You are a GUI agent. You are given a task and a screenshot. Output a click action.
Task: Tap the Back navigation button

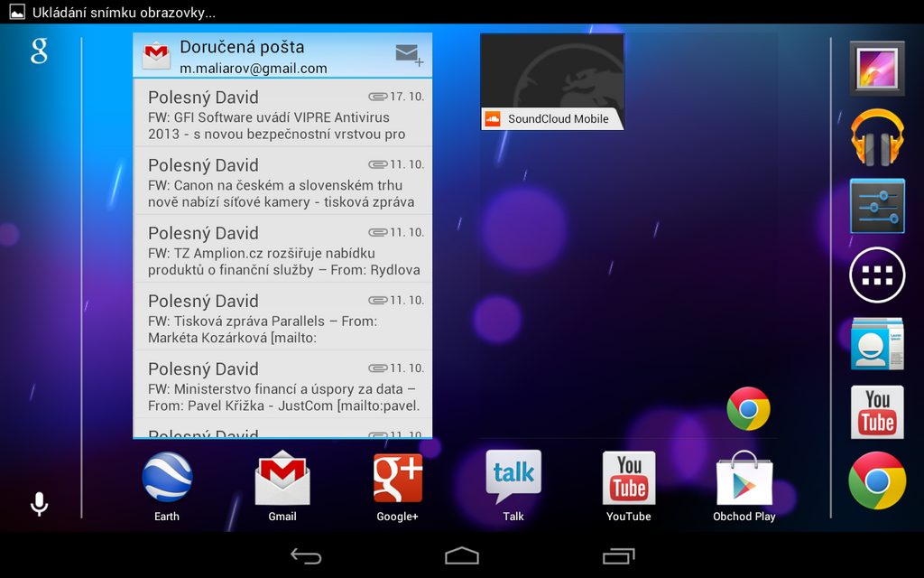click(x=307, y=556)
